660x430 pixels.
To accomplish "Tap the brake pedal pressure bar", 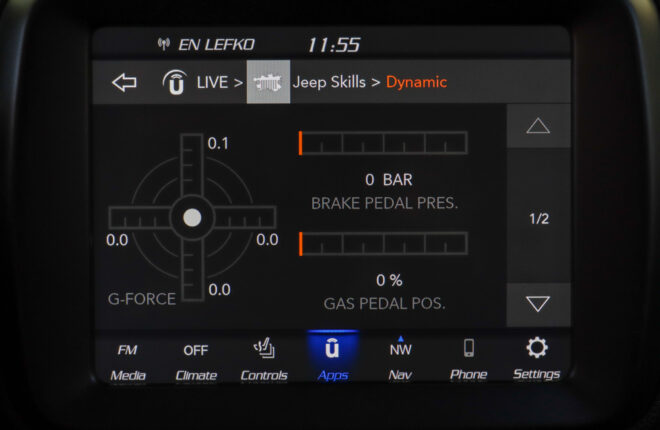I will 383,143.
